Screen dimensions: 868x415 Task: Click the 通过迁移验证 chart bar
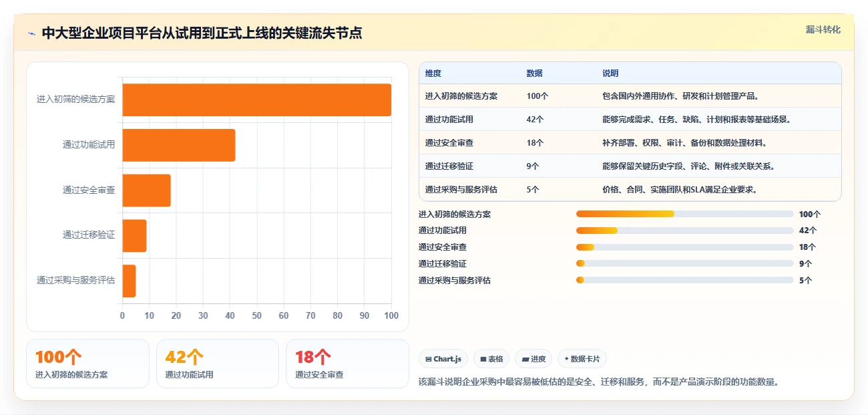(x=134, y=235)
